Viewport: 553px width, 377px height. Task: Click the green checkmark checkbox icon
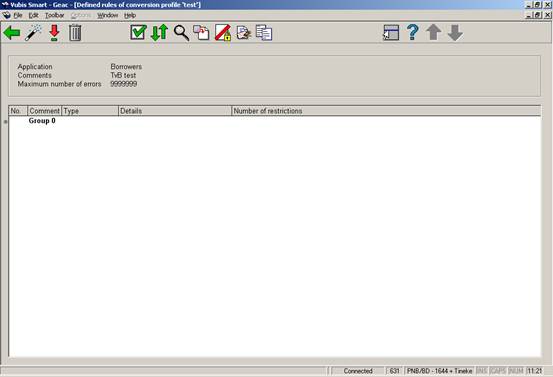pos(138,32)
